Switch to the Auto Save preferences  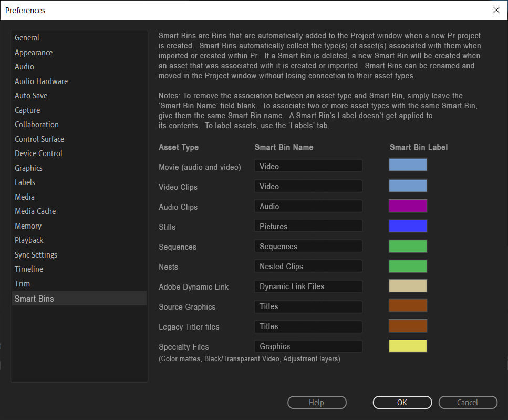(x=31, y=95)
